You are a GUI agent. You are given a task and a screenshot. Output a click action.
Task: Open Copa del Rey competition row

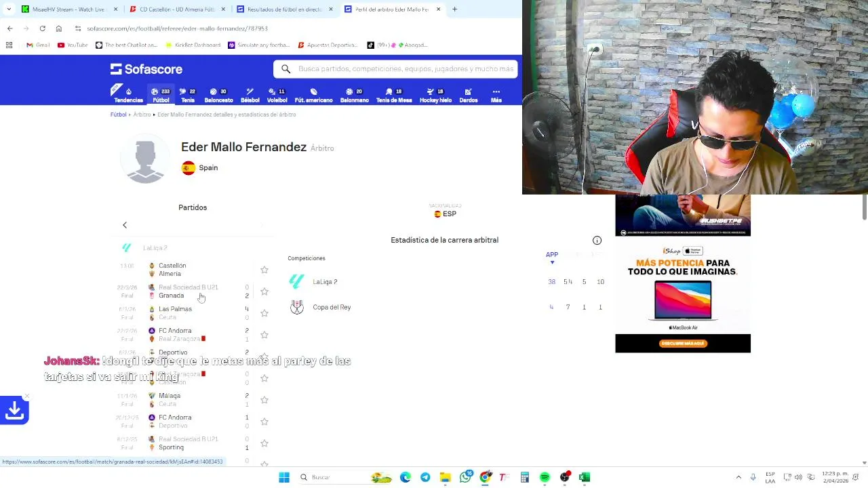pos(448,307)
